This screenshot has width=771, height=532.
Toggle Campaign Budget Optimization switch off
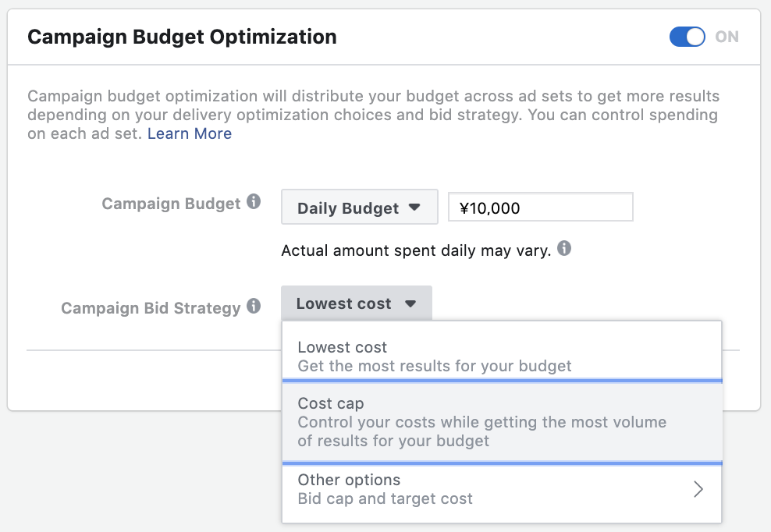(687, 37)
